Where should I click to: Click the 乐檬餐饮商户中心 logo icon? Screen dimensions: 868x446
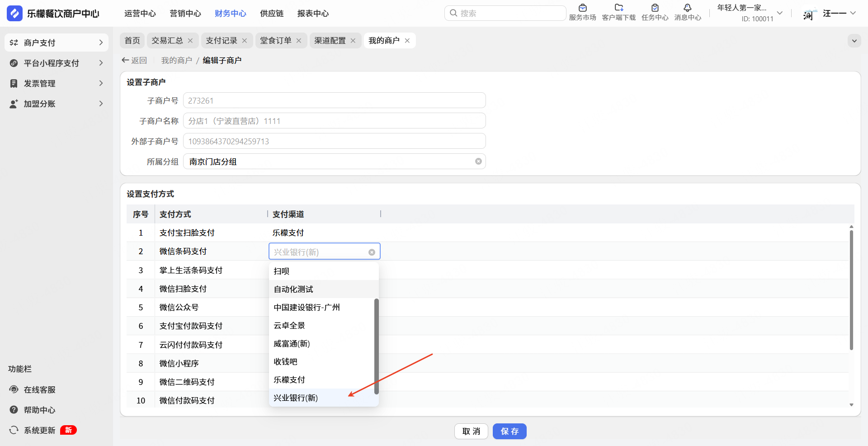pyautogui.click(x=14, y=13)
